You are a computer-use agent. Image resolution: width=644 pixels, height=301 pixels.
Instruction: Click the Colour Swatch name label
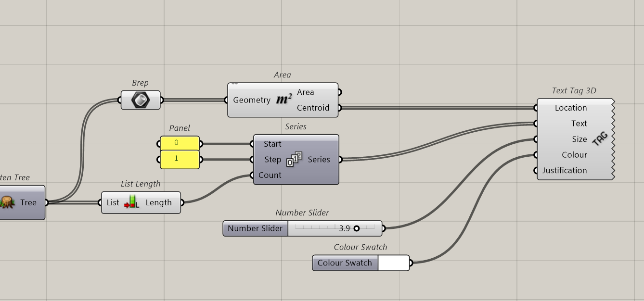[x=345, y=263]
